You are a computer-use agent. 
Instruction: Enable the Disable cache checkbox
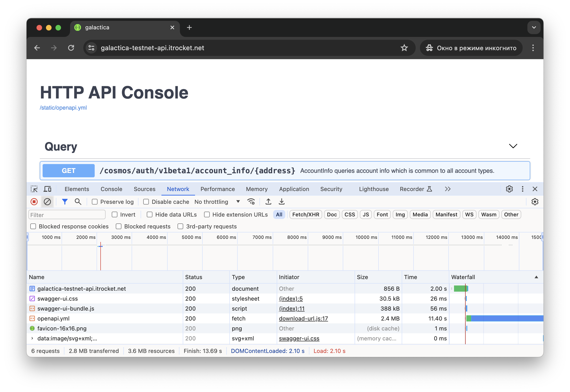146,202
